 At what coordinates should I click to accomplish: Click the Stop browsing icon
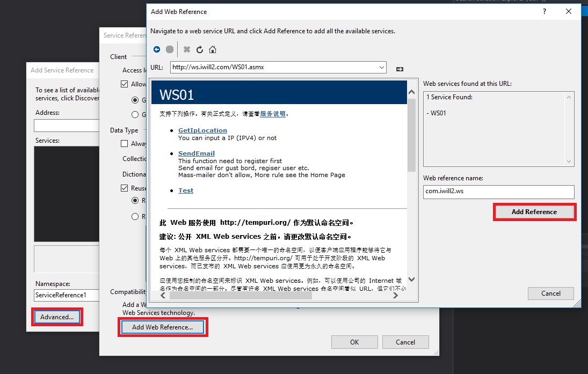click(170, 49)
